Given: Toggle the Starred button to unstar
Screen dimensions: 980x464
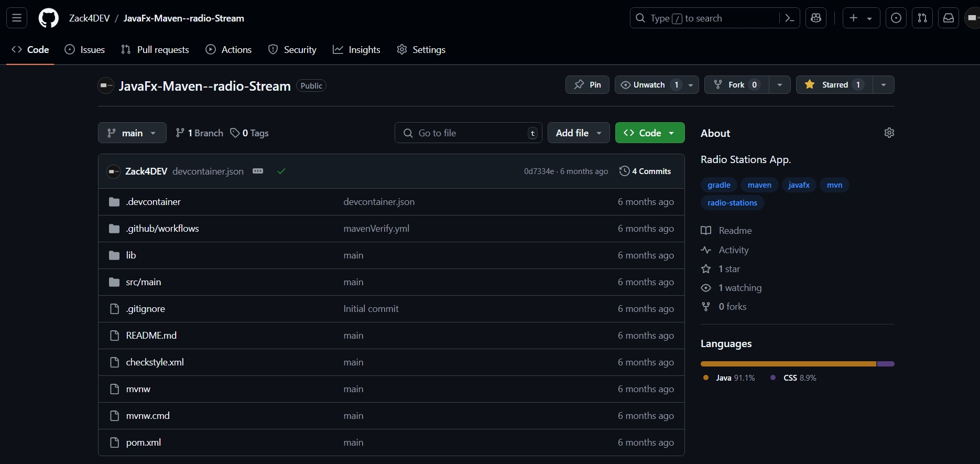Looking at the screenshot, I should [x=834, y=84].
